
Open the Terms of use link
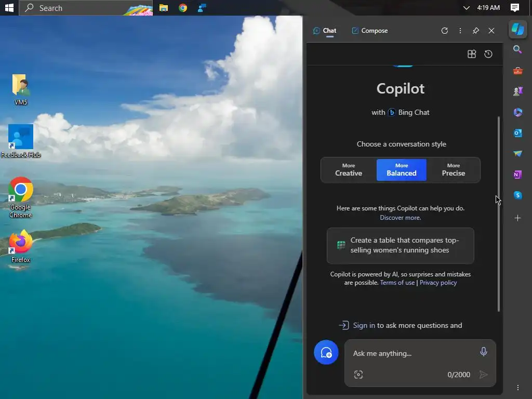(397, 283)
